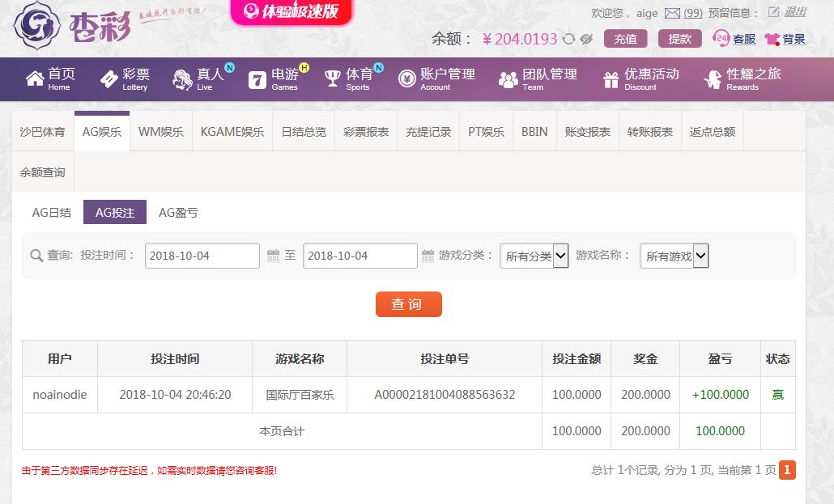
Task: Click the mail envelope icon
Action: (672, 13)
